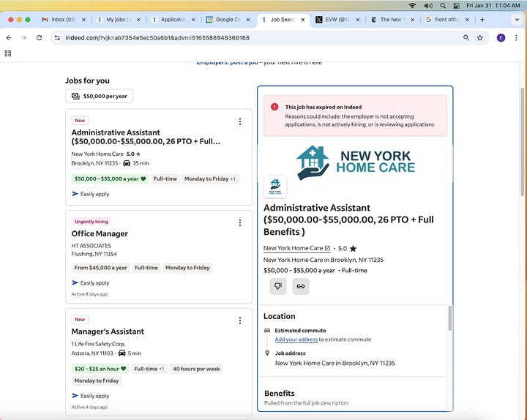
Task: Click the zoom magnifier icon in address bar
Action: pos(466,37)
